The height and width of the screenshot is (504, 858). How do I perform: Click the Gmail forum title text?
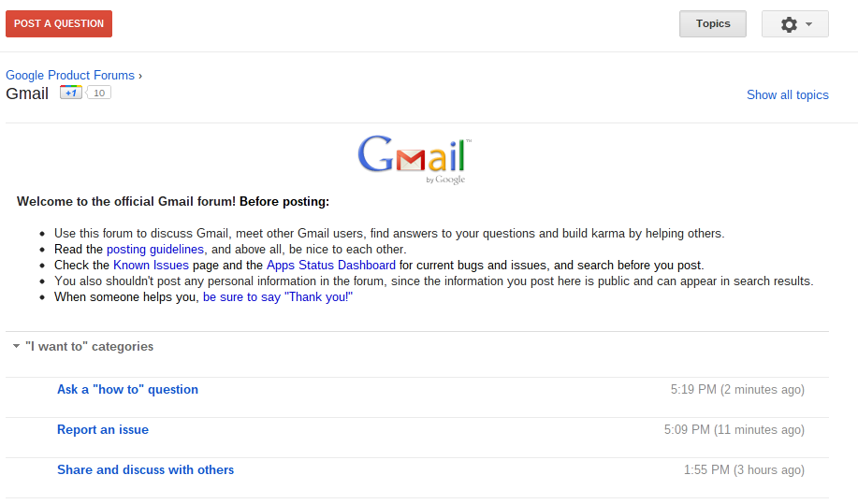click(27, 94)
